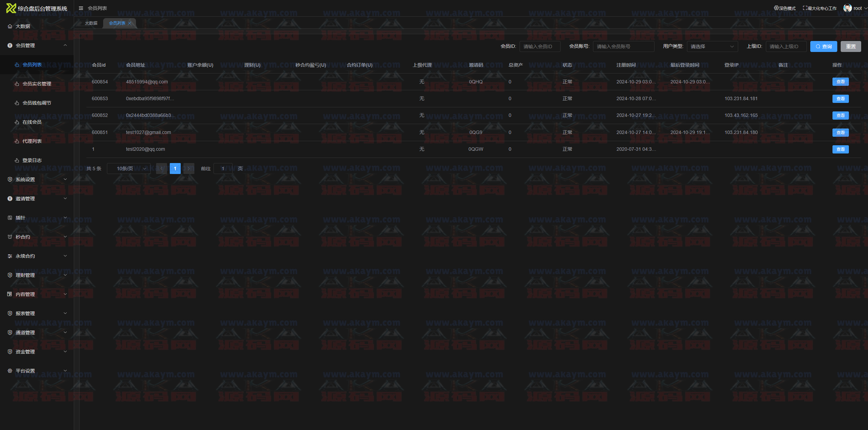Viewport: 868px width, 430px height.
Task: Toggle 最大化专心工作 fullscreen mode
Action: pos(819,8)
